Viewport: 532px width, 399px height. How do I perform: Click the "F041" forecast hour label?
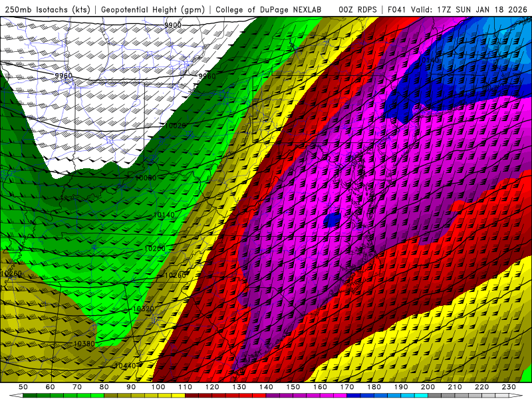397,9
